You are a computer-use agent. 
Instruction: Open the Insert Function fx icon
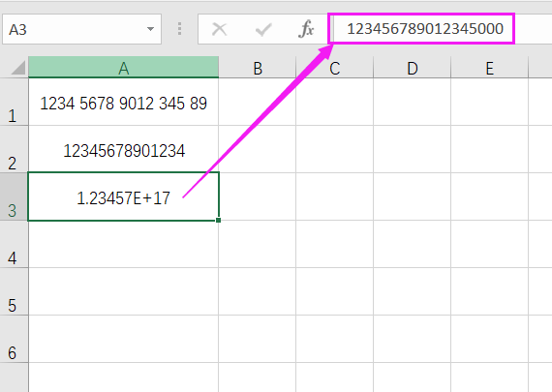click(x=306, y=29)
